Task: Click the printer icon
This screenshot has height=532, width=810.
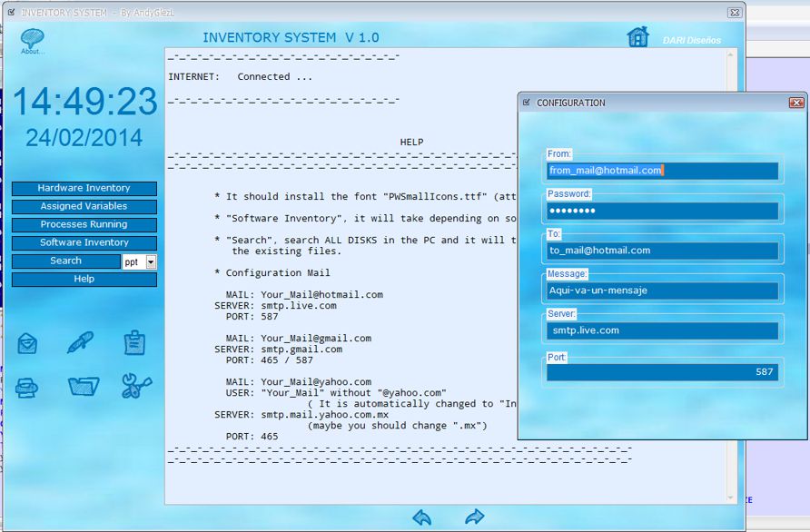Action: pyautogui.click(x=27, y=387)
